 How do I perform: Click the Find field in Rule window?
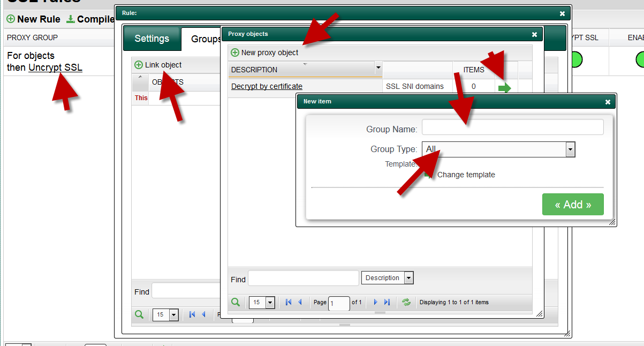[186, 291]
